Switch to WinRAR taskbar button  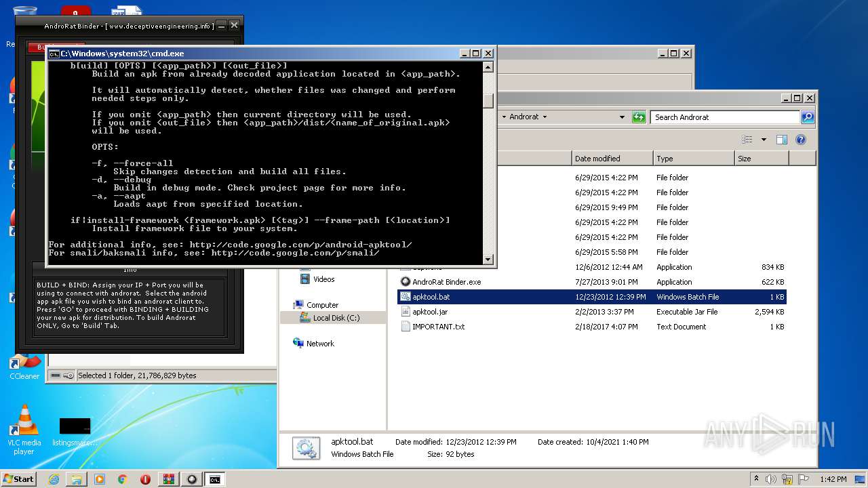168,479
